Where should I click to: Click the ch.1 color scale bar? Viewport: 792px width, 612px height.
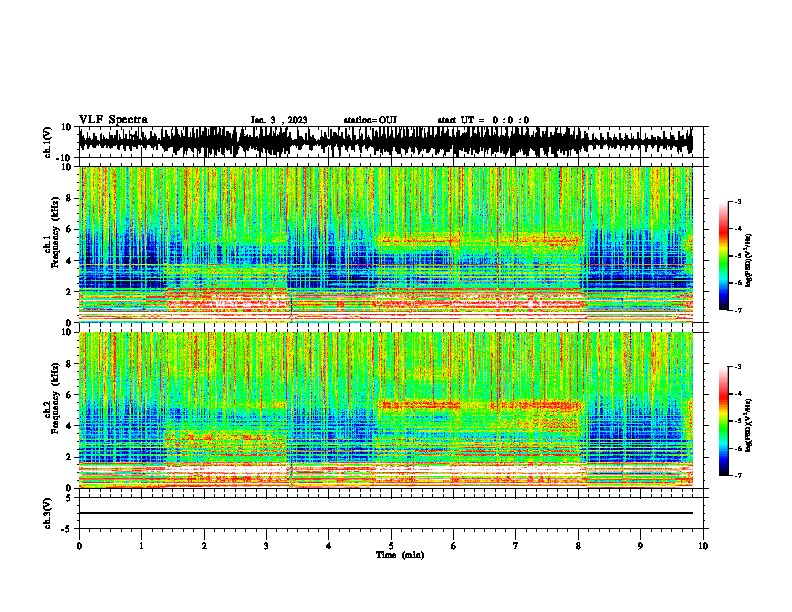tap(724, 256)
